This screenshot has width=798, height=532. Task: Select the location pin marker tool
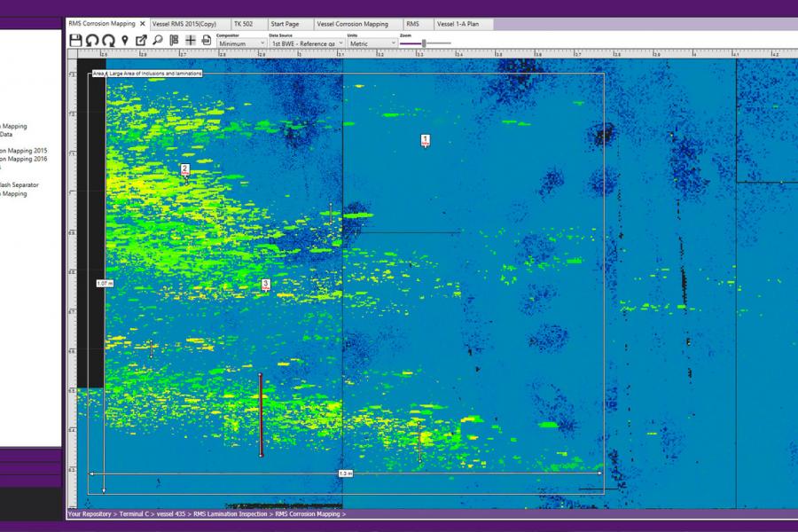tap(125, 41)
